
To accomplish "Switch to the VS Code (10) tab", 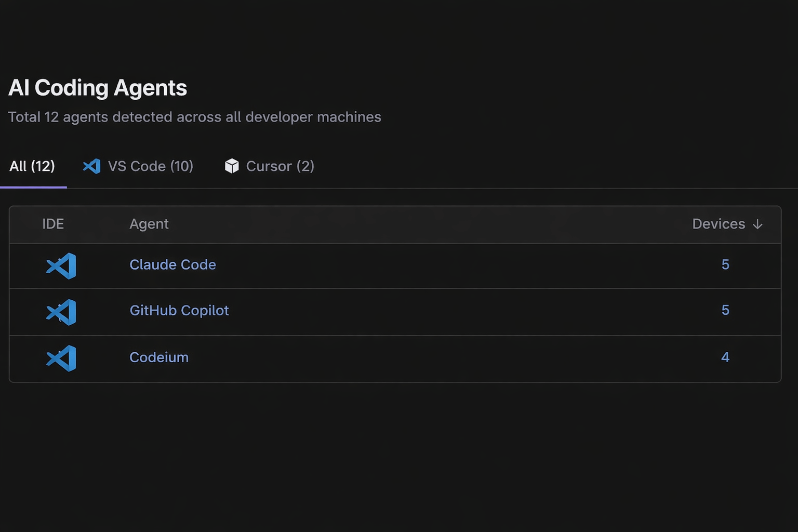I will 138,166.
